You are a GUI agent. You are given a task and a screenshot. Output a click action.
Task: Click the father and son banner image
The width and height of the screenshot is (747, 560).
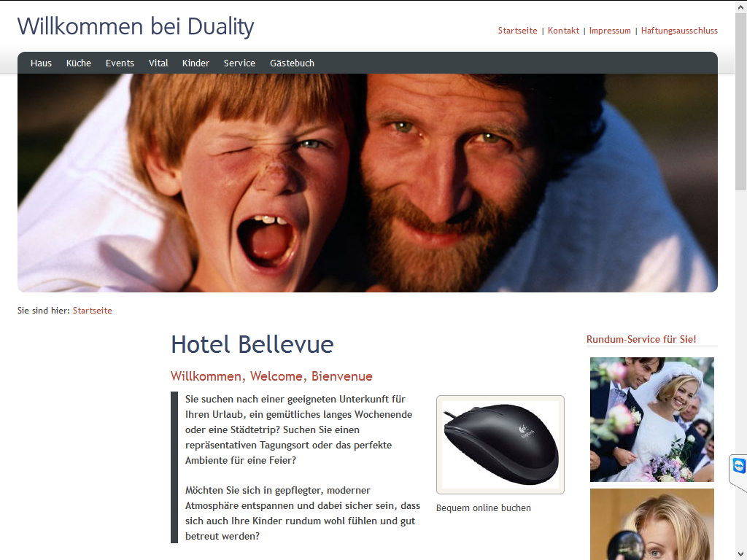(x=368, y=183)
